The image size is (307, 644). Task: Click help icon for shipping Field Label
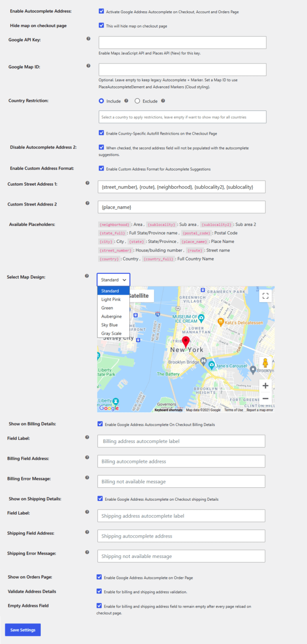[x=87, y=512]
